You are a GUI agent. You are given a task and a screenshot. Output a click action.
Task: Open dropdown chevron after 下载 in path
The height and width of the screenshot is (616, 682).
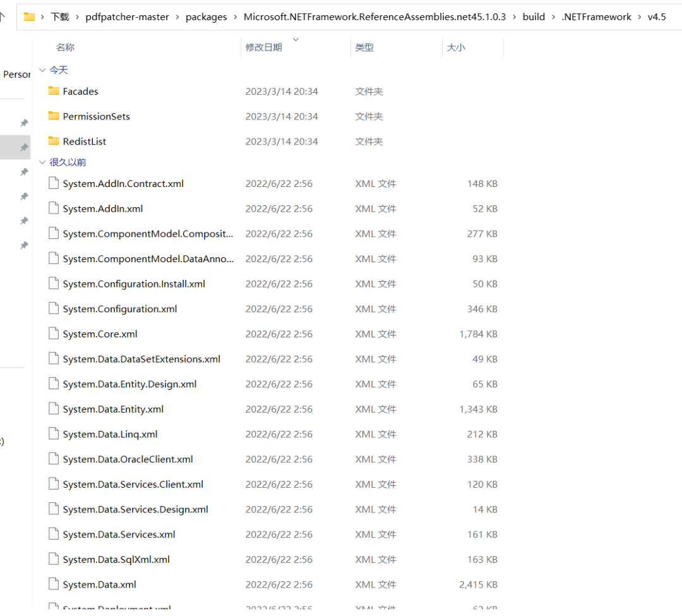(x=77, y=17)
